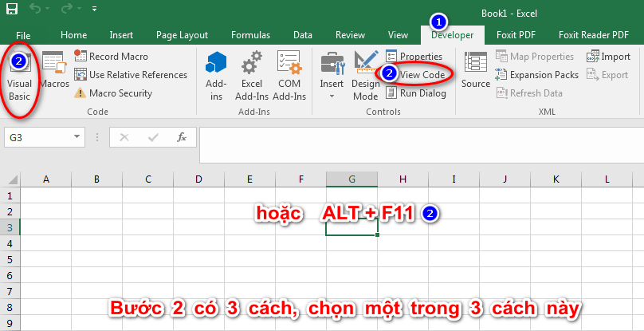Select column C header

(x=148, y=179)
